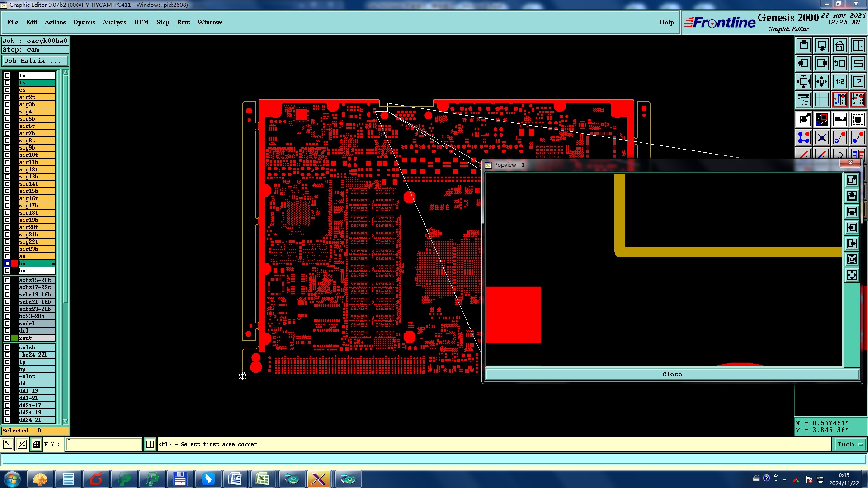
Task: Click the Close button in Popview
Action: 672,374
